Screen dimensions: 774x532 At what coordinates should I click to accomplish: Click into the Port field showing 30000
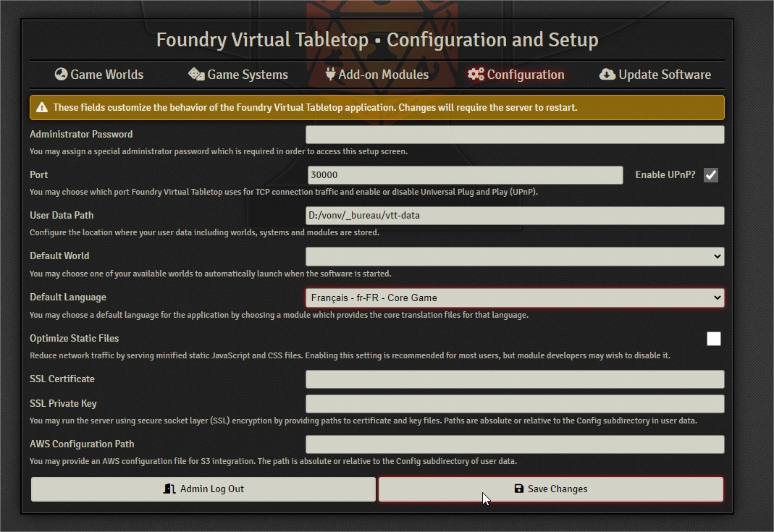[x=465, y=175]
